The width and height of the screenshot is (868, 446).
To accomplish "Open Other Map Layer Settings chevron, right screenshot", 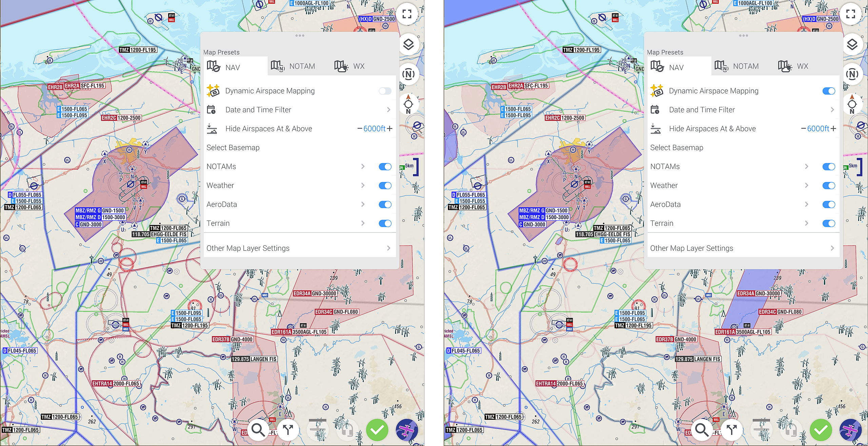I will click(x=832, y=248).
